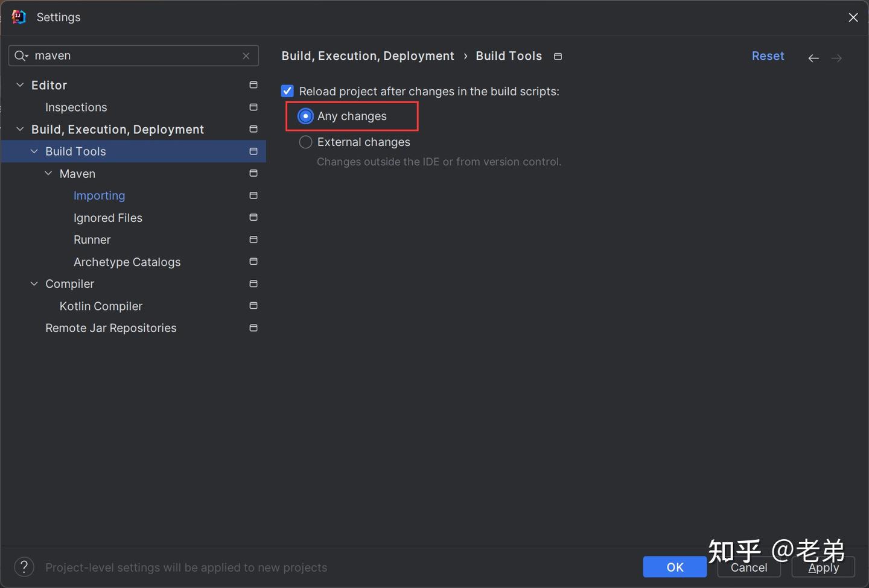Collapse the Editor tree section

click(20, 85)
